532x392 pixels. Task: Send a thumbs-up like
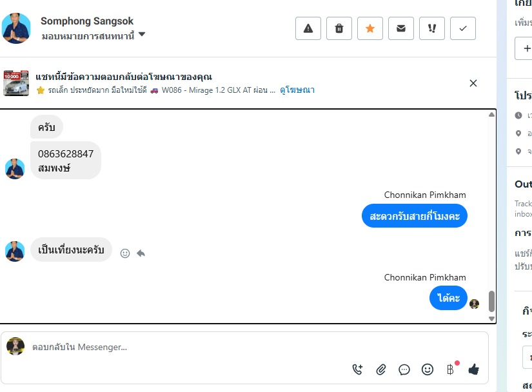[474, 369]
